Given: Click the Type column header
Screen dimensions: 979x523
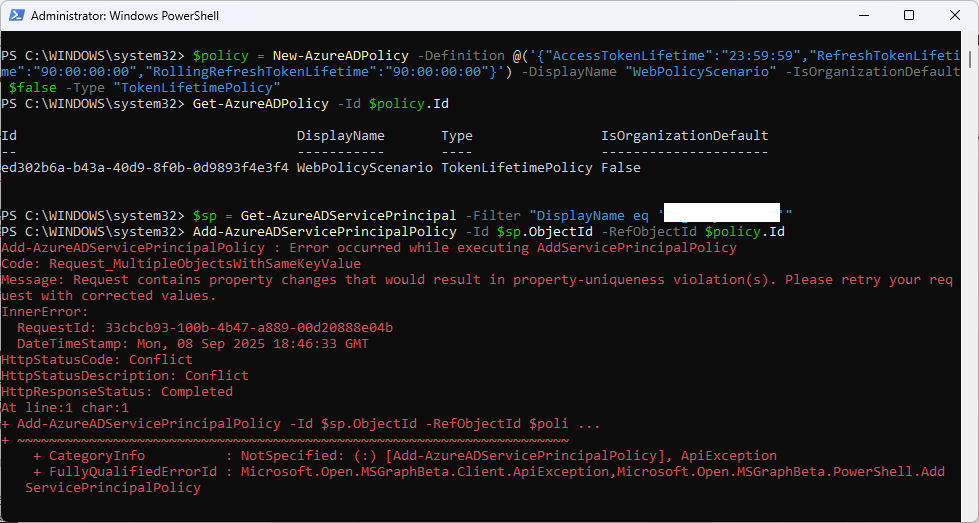Looking at the screenshot, I should tap(457, 135).
